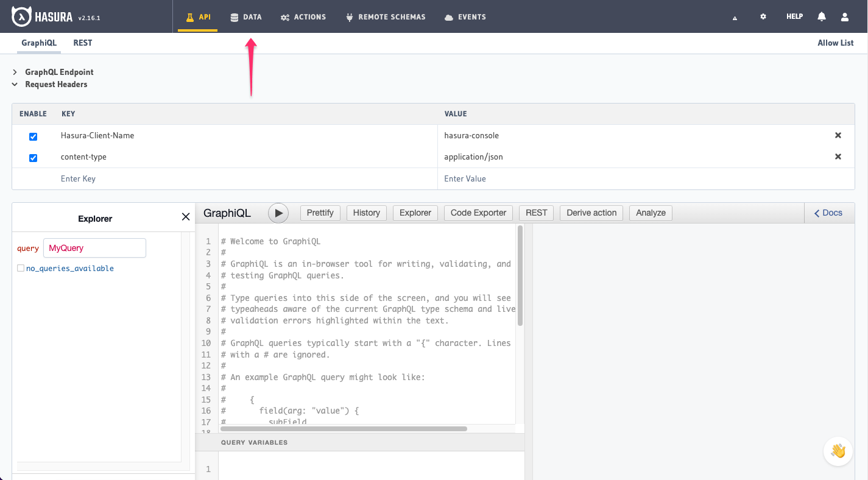
Task: Check the no_queries_available field
Action: coord(20,268)
